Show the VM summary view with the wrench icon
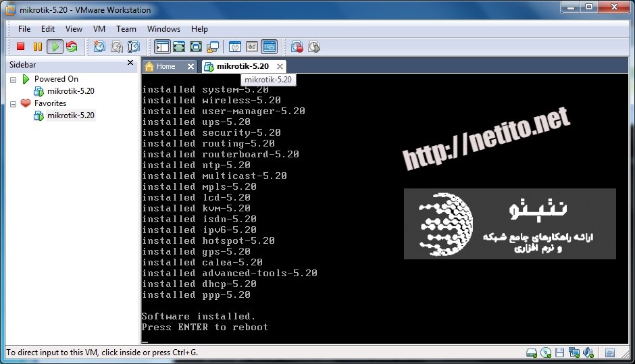Viewport: 635px width, 364px height. 235,47
